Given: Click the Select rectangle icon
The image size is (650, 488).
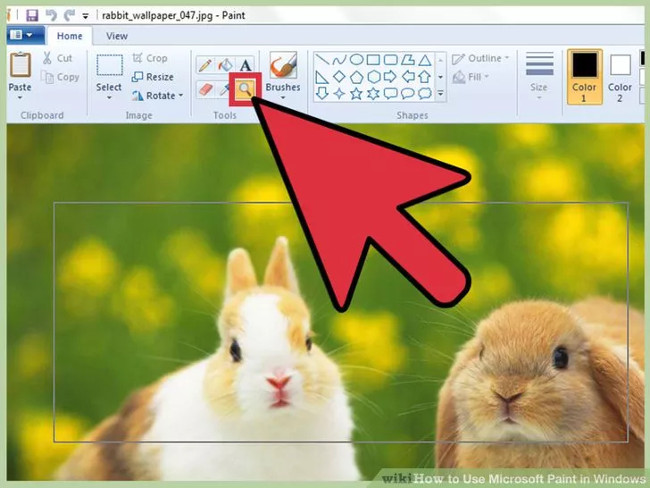Looking at the screenshot, I should (x=109, y=65).
